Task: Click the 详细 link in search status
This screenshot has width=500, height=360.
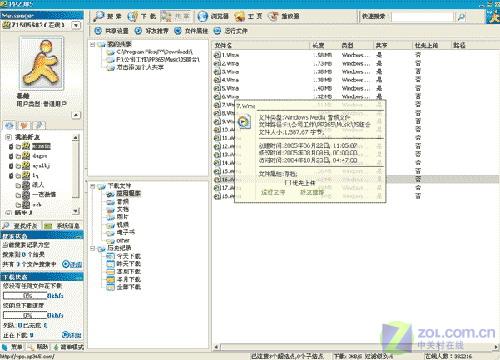Action: (72, 264)
